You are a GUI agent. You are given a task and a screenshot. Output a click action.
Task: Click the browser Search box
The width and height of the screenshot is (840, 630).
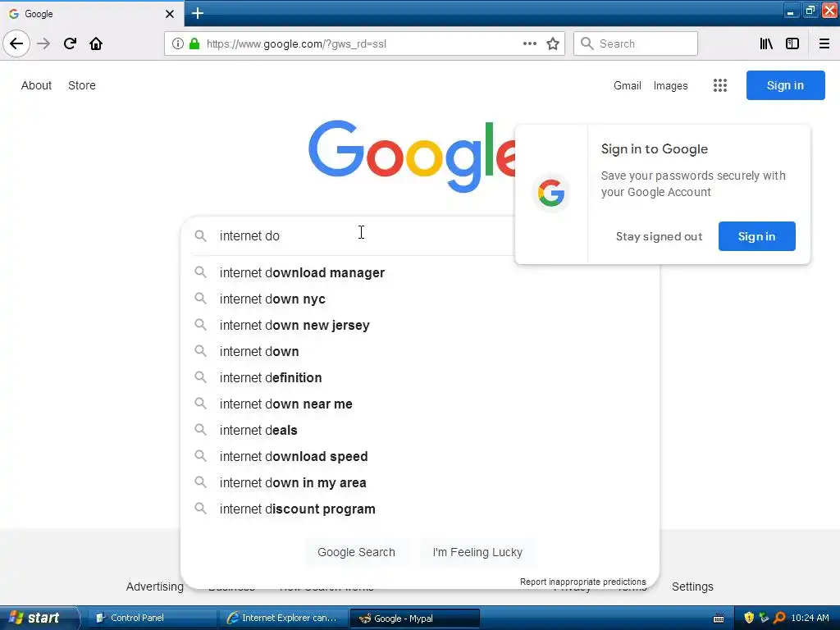click(x=636, y=43)
